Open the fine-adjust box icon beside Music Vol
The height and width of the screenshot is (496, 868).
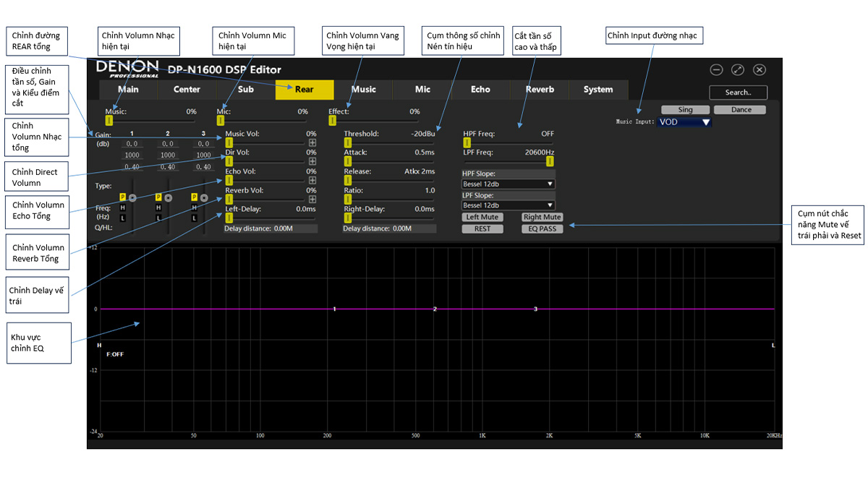312,143
